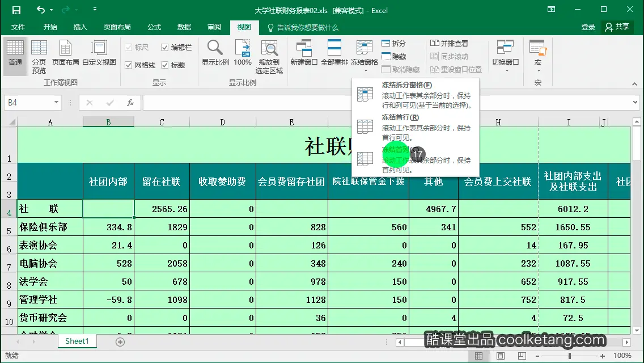Image resolution: width=644 pixels, height=363 pixels.
Task: Click in the formula bar input area
Action: 386,102
